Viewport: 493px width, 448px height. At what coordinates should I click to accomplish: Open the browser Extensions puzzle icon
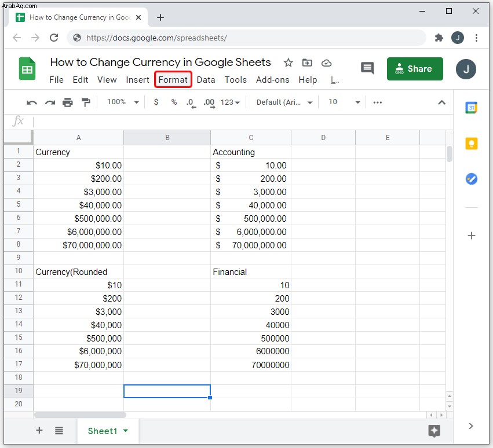pyautogui.click(x=439, y=38)
